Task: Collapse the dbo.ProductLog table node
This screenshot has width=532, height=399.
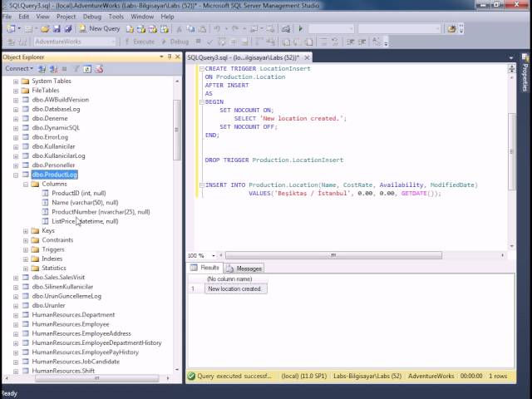Action: [16, 175]
